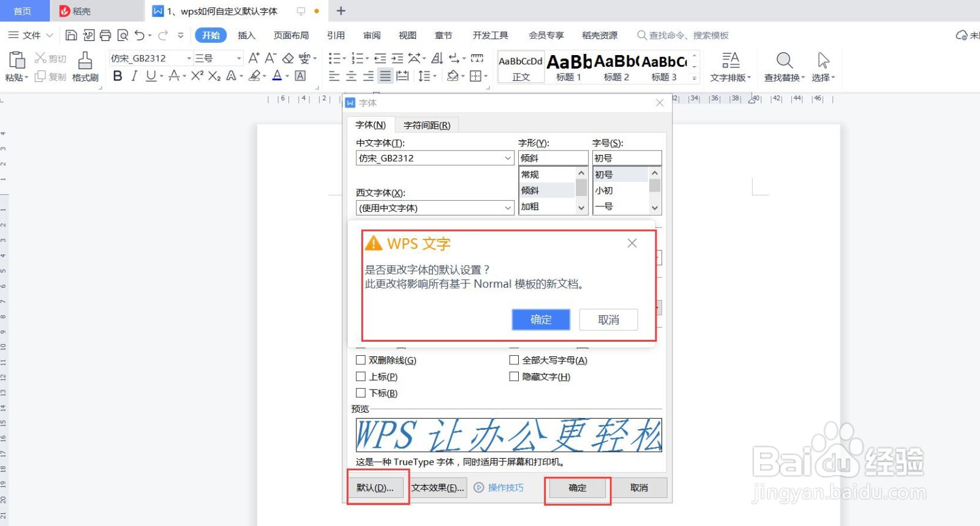Click the Redo arrow icon
Image resolution: width=980 pixels, height=526 pixels.
coord(163,36)
